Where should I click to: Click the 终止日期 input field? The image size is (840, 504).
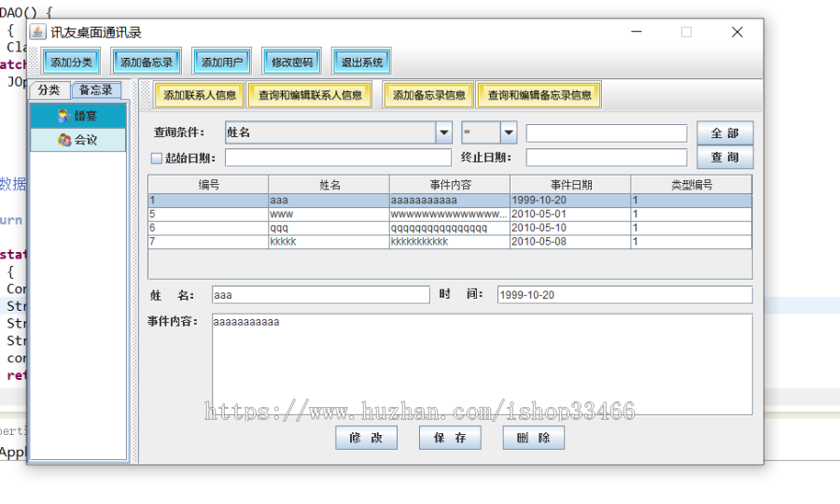(607, 158)
